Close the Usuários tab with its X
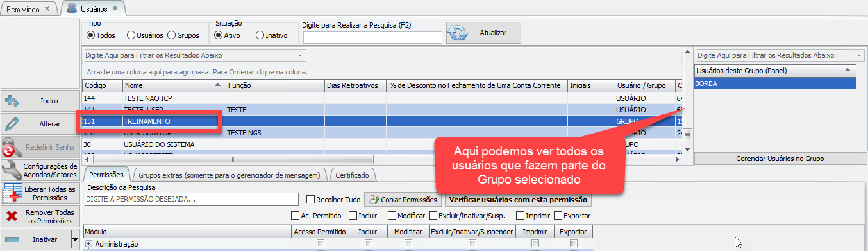868x251 pixels. pos(115,8)
